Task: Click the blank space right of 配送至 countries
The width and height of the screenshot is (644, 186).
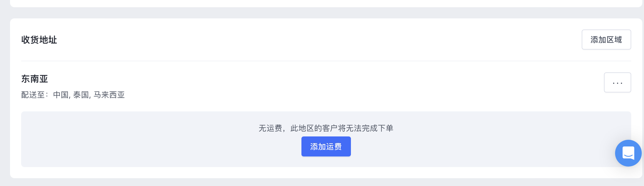Action: pos(361,95)
